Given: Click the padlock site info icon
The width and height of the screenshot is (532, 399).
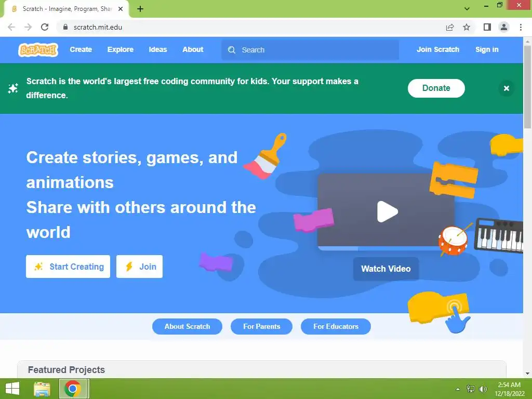Looking at the screenshot, I should click(x=65, y=27).
